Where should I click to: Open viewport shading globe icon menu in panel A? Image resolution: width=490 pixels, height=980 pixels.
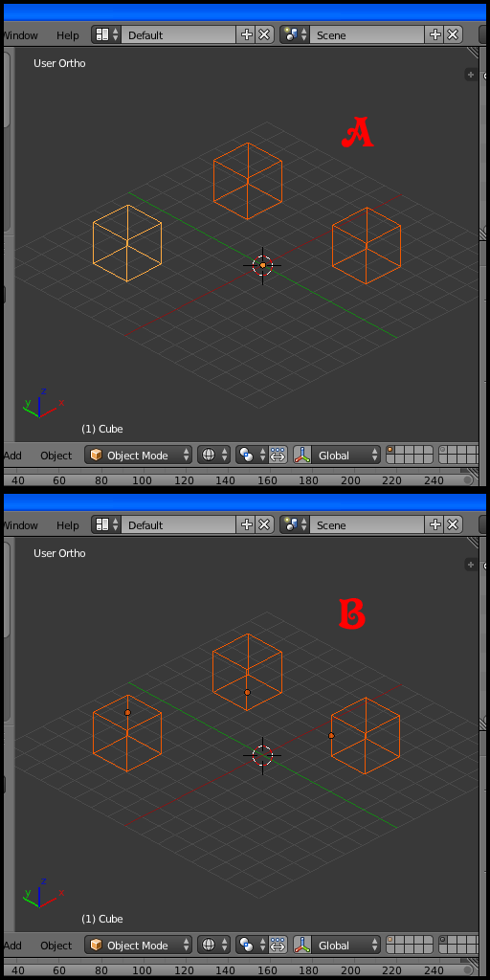coord(213,455)
